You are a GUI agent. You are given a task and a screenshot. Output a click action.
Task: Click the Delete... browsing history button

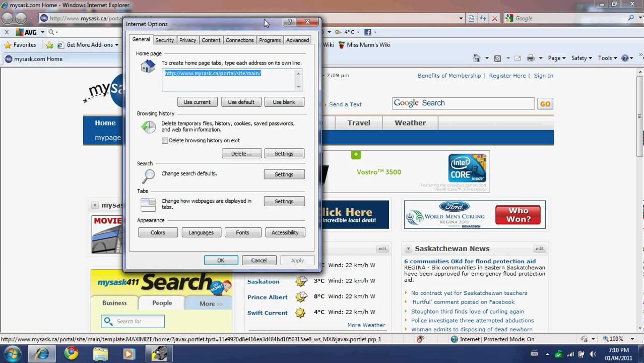(x=241, y=153)
